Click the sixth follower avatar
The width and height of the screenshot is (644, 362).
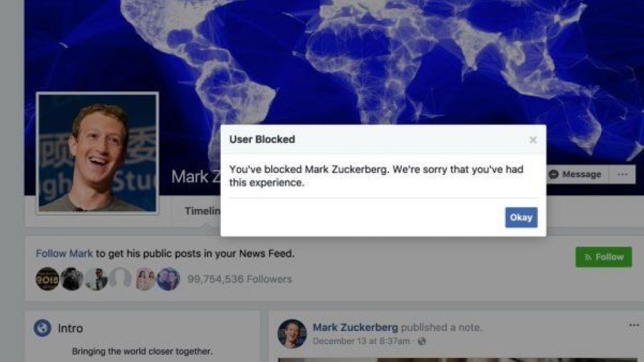pos(168,279)
